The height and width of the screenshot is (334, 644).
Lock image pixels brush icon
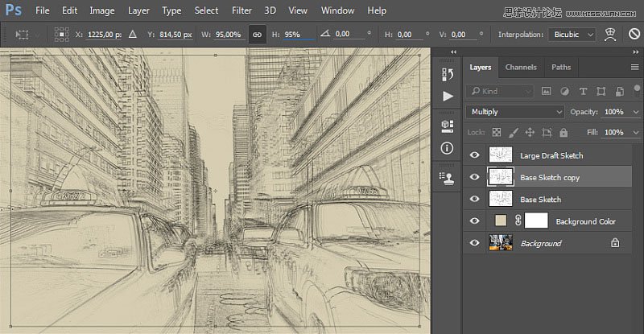513,132
